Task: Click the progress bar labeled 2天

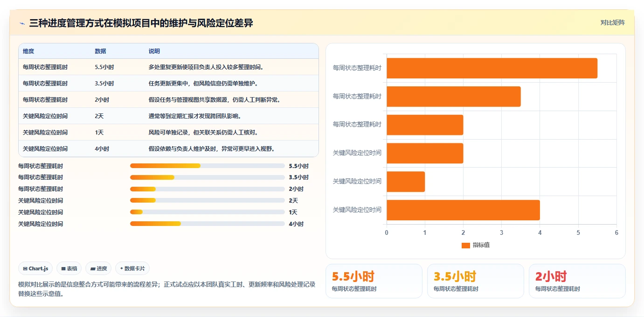Action: click(208, 201)
